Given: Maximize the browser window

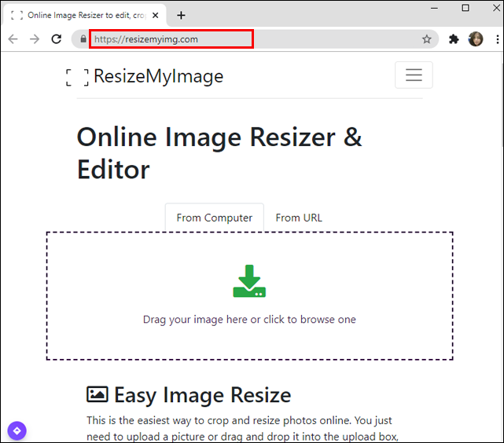Looking at the screenshot, I should (x=465, y=8).
